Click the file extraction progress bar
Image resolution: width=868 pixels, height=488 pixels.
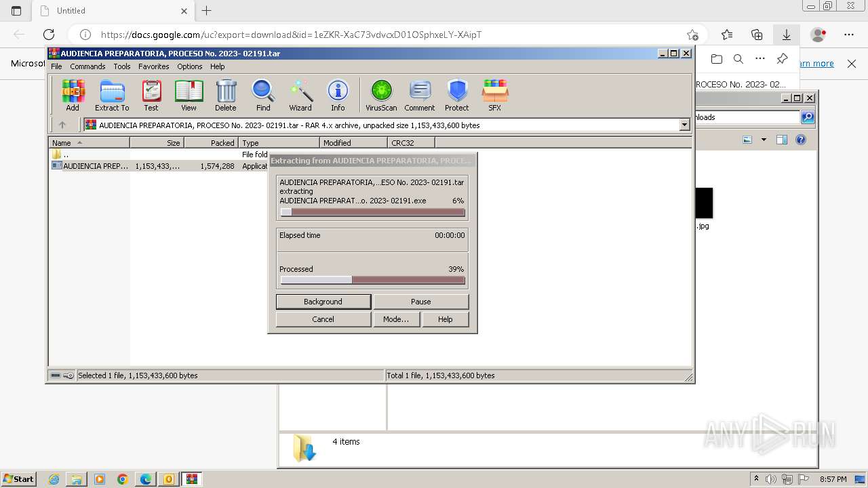372,212
